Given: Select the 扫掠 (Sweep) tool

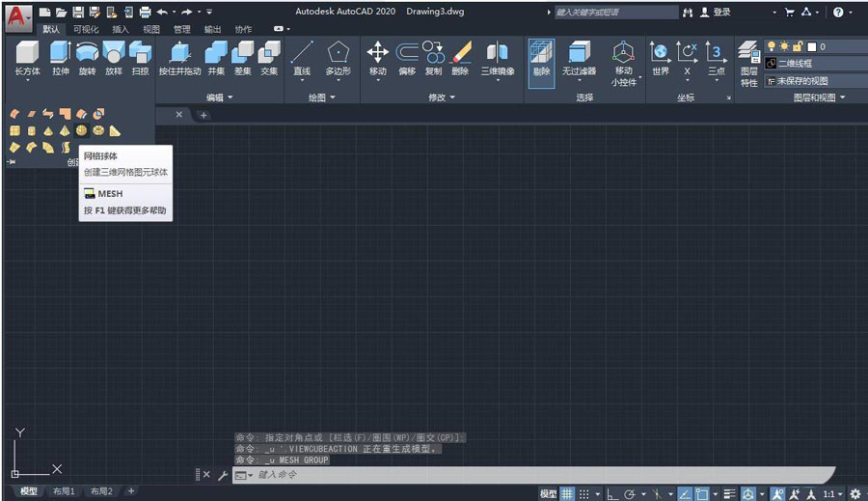Looking at the screenshot, I should click(x=140, y=58).
